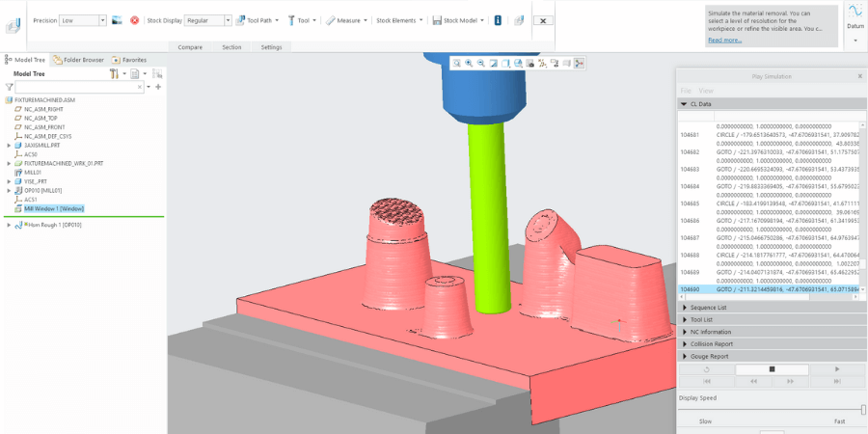Switch to the Folder Browser tab
Screen dimensions: 868x434
pos(79,60)
